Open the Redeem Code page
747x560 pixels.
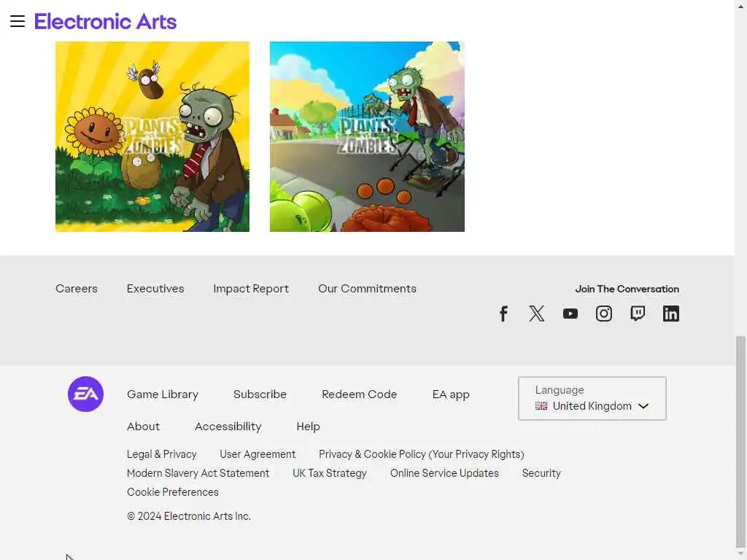[x=359, y=394]
